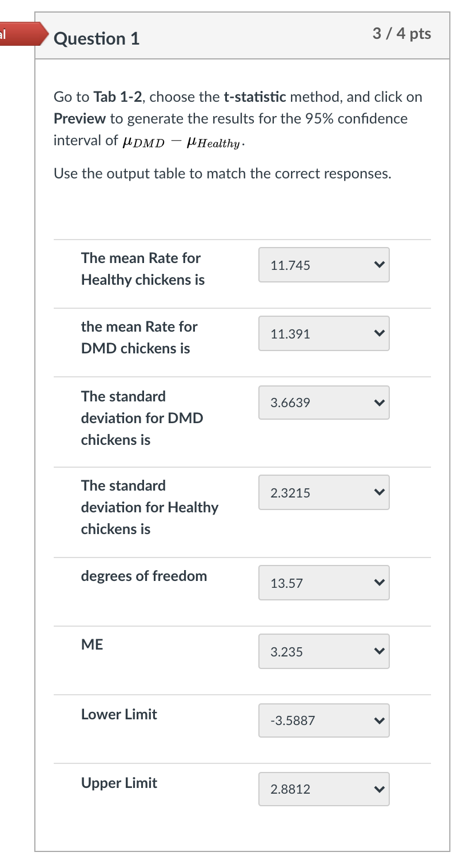Click the Question 1 heading
The image size is (471, 868).
coord(97,39)
